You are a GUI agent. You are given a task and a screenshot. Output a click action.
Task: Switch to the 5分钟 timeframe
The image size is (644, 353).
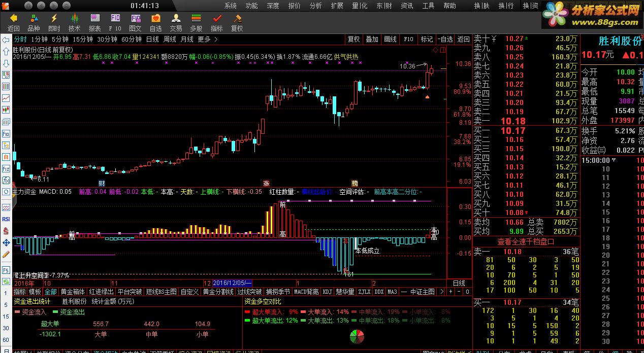60,39
